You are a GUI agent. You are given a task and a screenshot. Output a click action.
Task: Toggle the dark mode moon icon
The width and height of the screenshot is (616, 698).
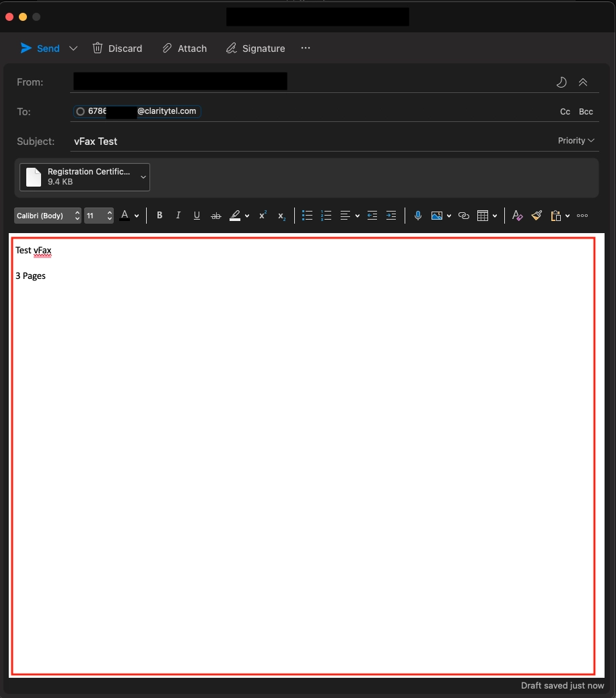pos(561,82)
